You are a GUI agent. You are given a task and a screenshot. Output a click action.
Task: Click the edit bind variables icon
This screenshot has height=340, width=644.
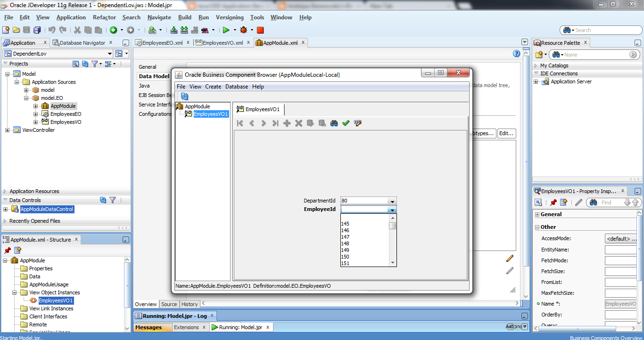coord(358,123)
